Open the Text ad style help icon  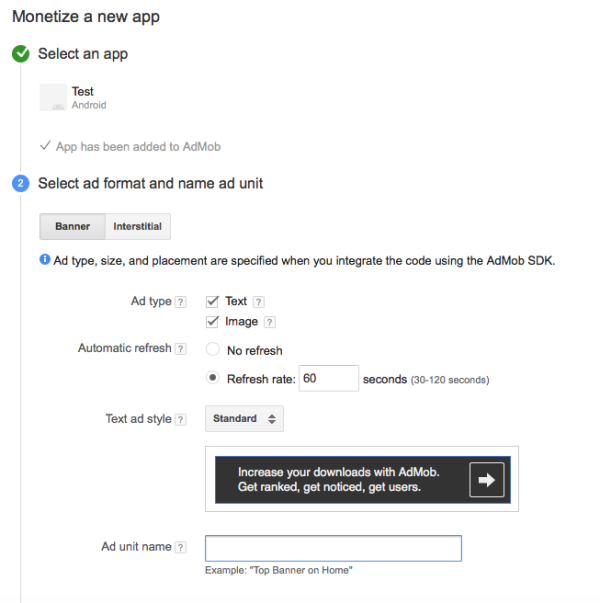point(180,420)
